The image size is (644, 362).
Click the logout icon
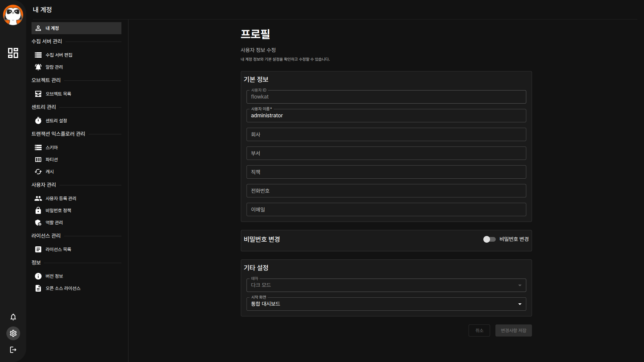[13, 350]
